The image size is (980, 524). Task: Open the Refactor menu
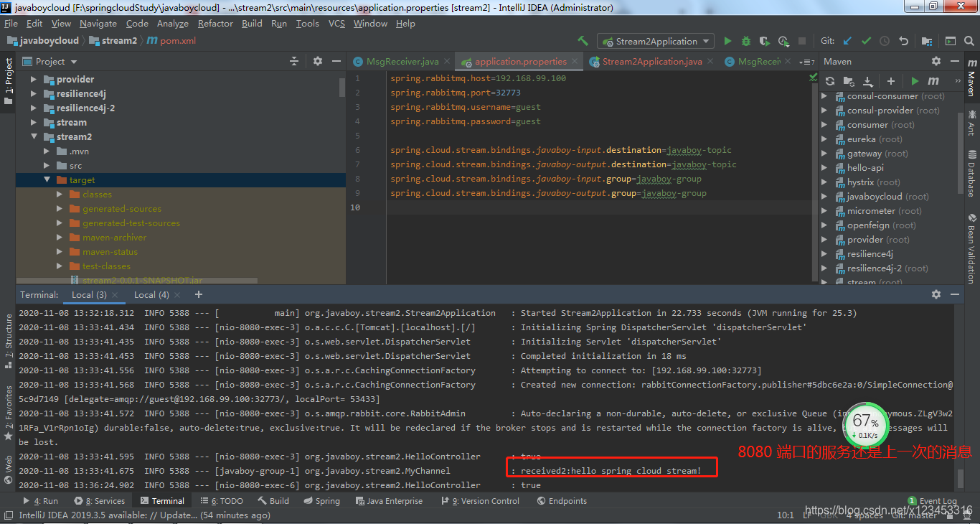click(x=215, y=24)
